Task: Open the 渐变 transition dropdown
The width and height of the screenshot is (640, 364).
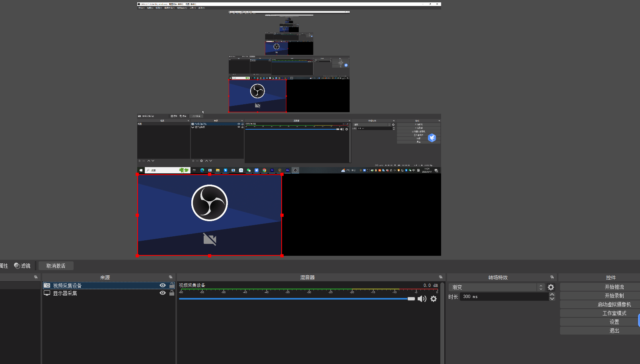Action: pyautogui.click(x=496, y=287)
